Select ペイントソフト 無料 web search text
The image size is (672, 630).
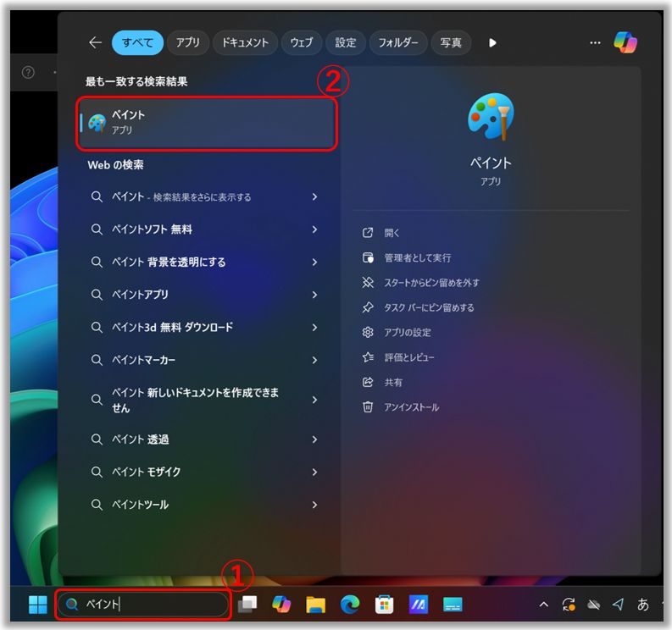point(152,229)
